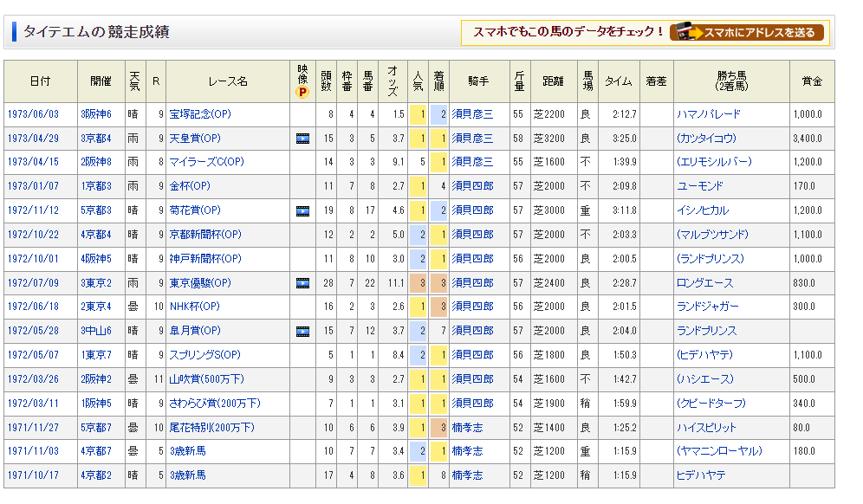Open 東京優駿(OP) race link
The height and width of the screenshot is (504, 863).
[x=200, y=283]
